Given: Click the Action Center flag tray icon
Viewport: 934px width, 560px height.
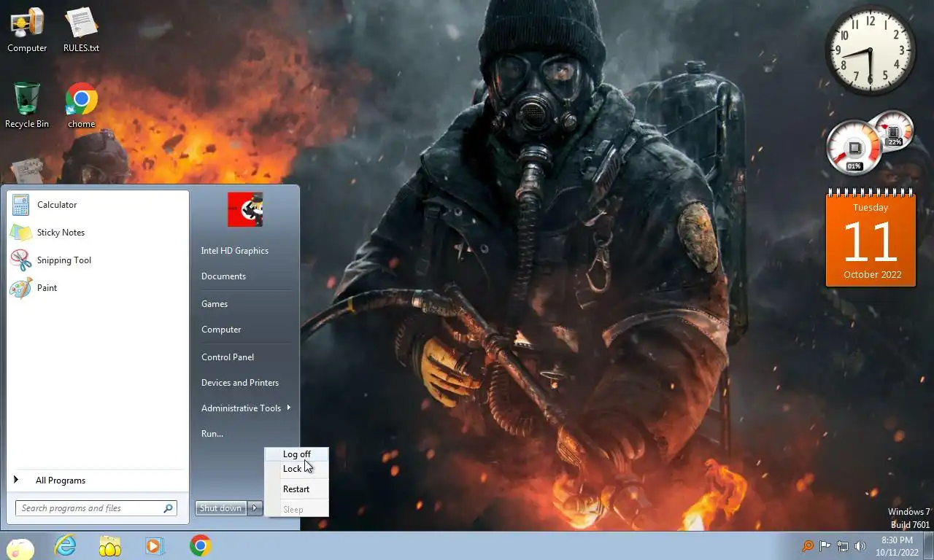Looking at the screenshot, I should click(825, 545).
